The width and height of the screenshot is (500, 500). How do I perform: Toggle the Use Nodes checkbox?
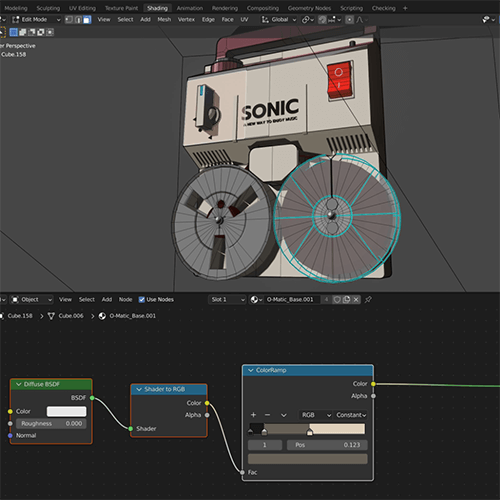coord(142,299)
